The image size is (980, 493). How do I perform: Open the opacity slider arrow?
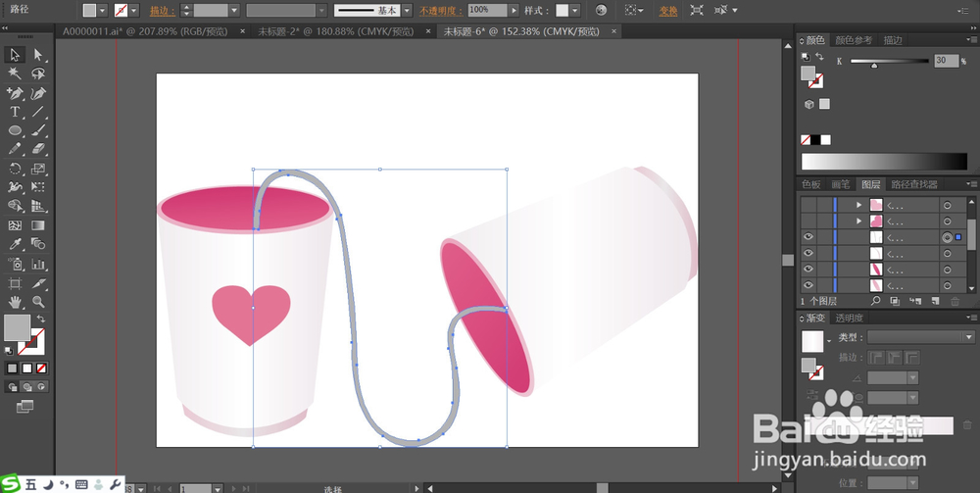point(514,11)
